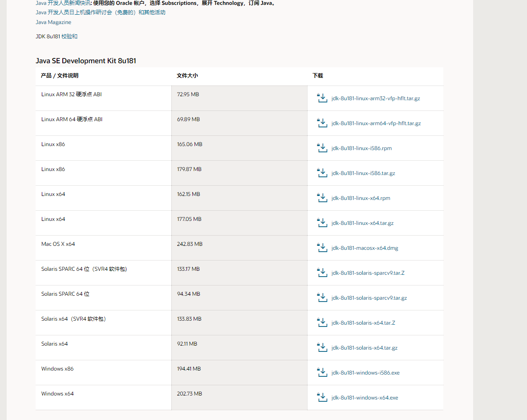
Task: Download jdk-8u181-linux-x64.rpm file link
Action: click(x=361, y=198)
